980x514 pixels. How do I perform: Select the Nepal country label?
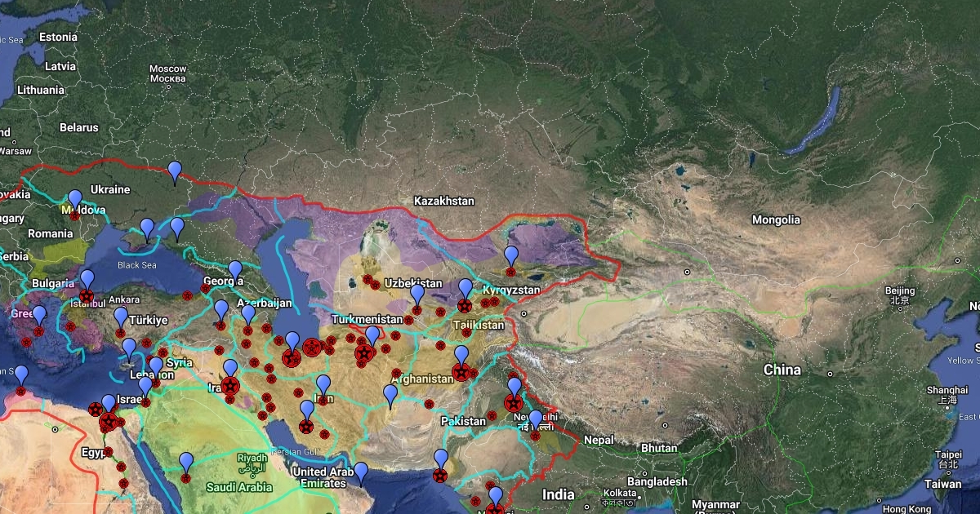point(599,440)
